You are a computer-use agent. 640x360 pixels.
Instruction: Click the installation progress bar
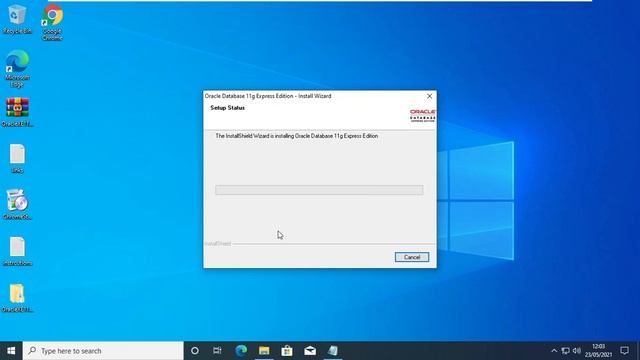click(x=319, y=190)
